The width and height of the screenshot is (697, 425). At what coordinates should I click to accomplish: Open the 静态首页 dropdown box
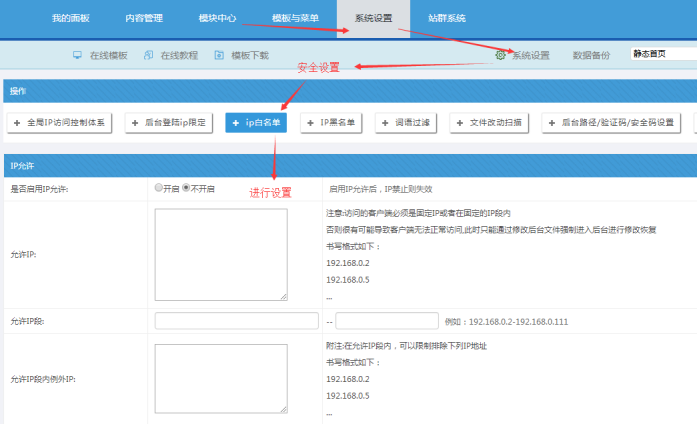(662, 54)
